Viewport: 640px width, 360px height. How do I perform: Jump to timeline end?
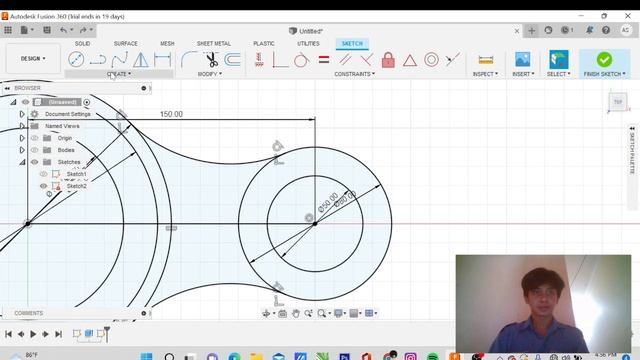click(x=58, y=334)
